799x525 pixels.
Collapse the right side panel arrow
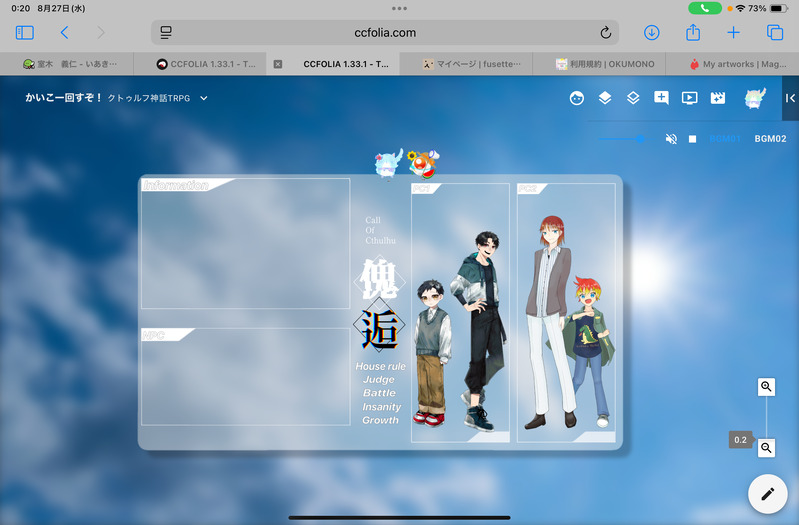point(790,98)
